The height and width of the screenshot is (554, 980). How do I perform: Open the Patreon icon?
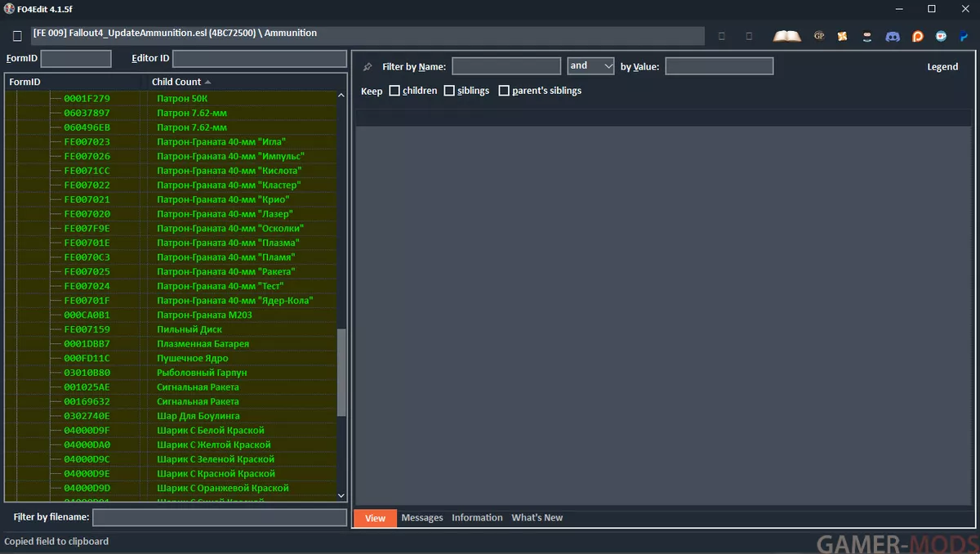[917, 36]
